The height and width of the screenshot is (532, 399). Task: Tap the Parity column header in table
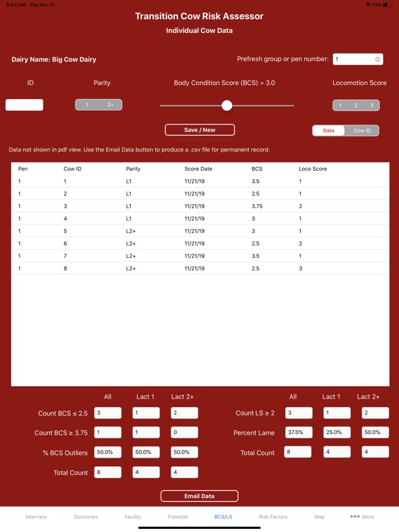click(x=133, y=169)
